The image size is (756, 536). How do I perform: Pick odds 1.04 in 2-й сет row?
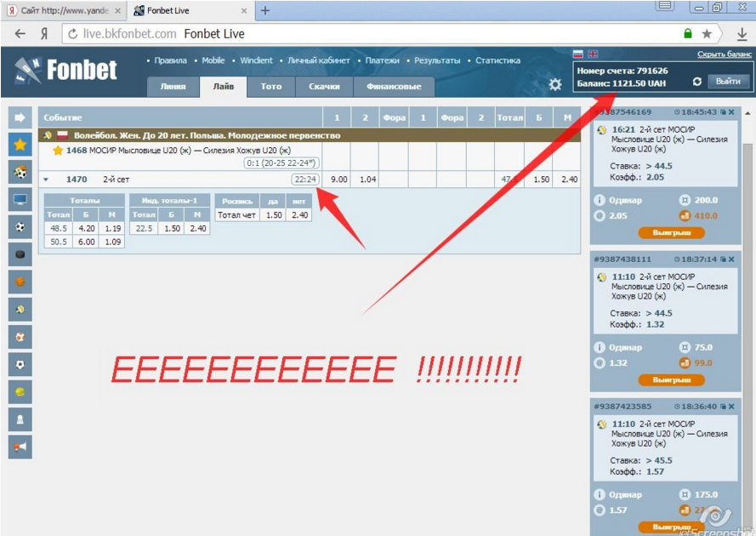367,180
